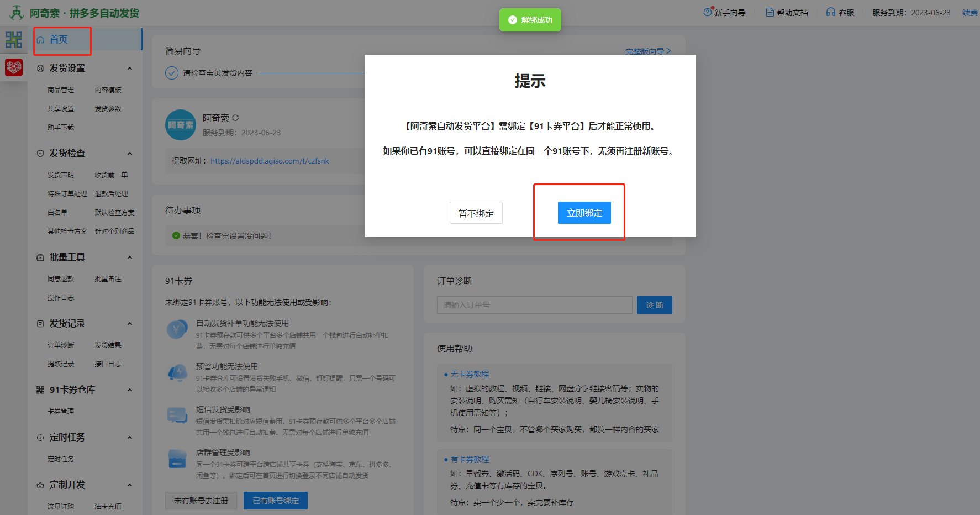Open 内容模板 menu item

coord(108,90)
